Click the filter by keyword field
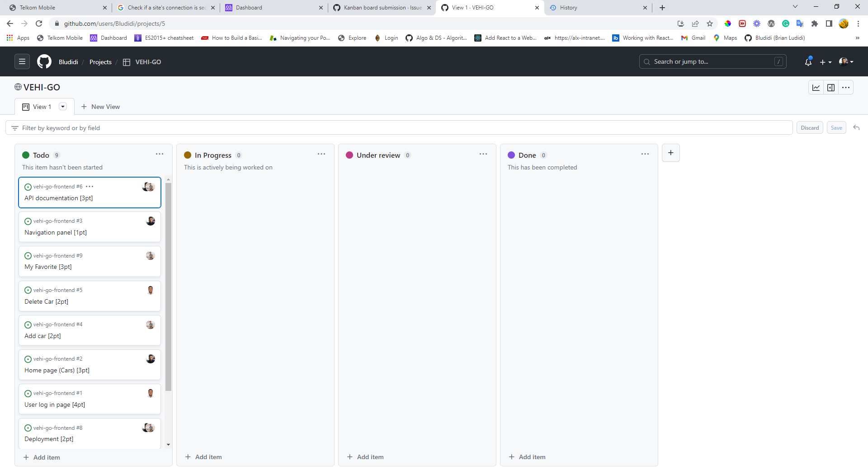This screenshot has width=868, height=470. (x=181, y=127)
